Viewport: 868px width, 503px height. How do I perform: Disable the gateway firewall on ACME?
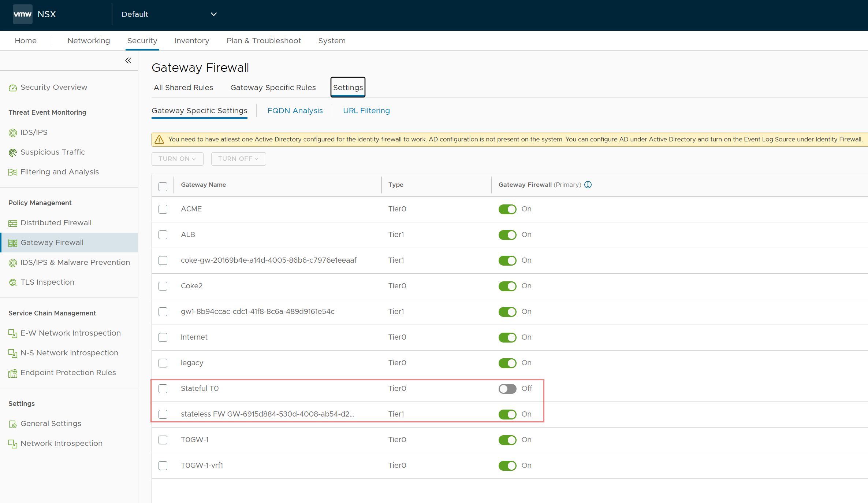tap(507, 209)
